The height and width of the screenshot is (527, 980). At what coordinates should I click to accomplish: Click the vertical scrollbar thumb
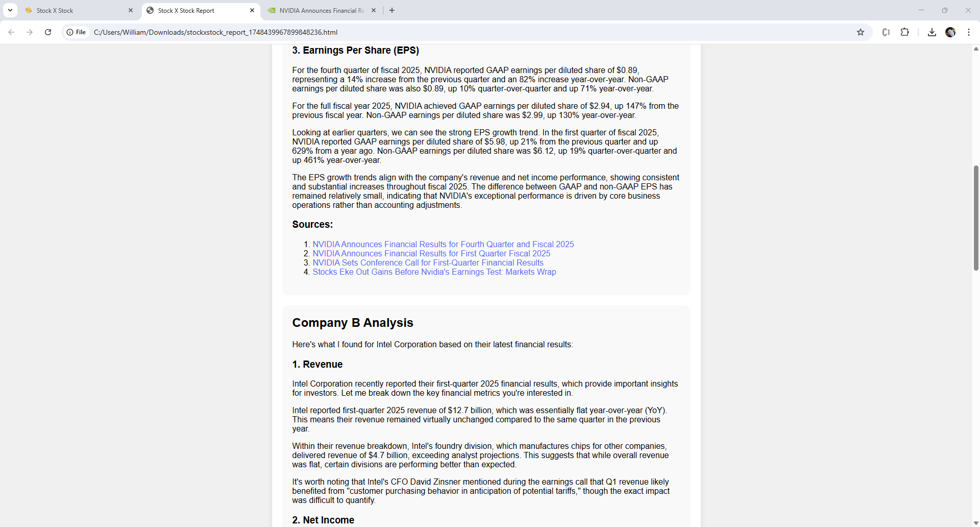(x=976, y=218)
